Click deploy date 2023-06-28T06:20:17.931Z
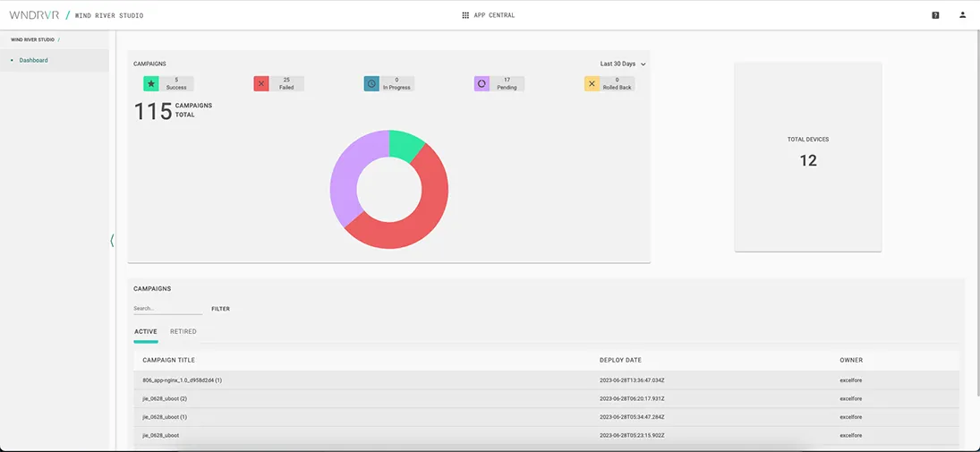Image resolution: width=980 pixels, height=452 pixels. coord(632,398)
